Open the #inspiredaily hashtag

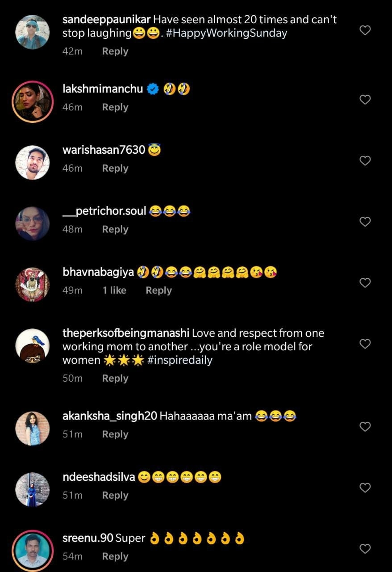[x=179, y=360]
